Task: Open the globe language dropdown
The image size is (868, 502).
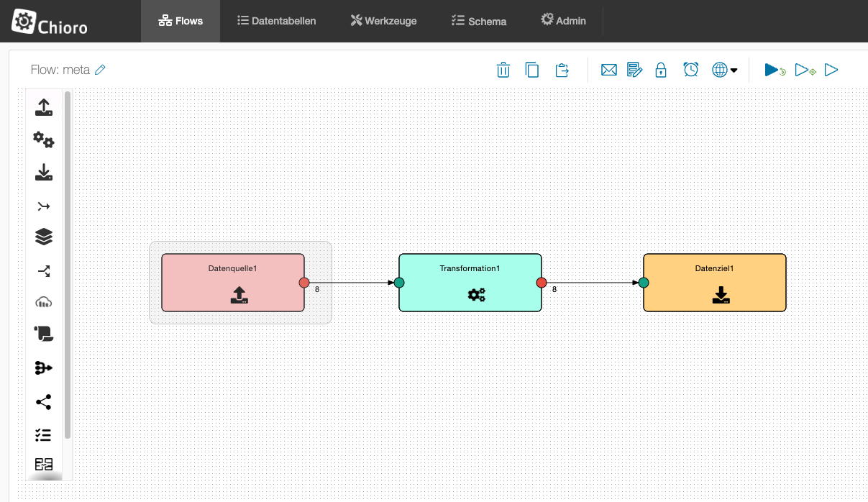Action: 724,70
